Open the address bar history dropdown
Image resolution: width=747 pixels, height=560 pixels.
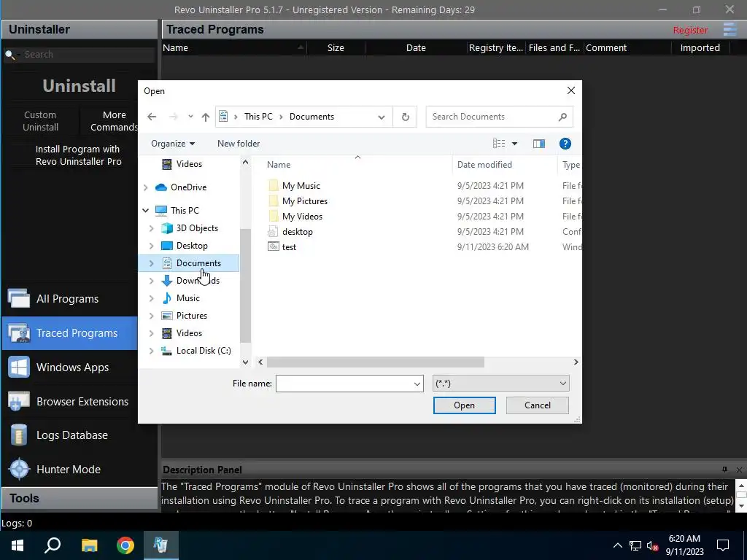click(x=381, y=117)
